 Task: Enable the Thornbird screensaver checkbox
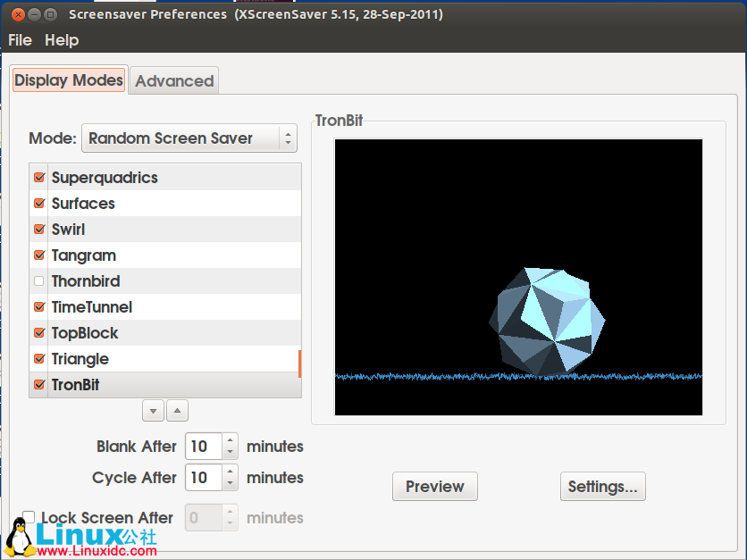[x=38, y=281]
